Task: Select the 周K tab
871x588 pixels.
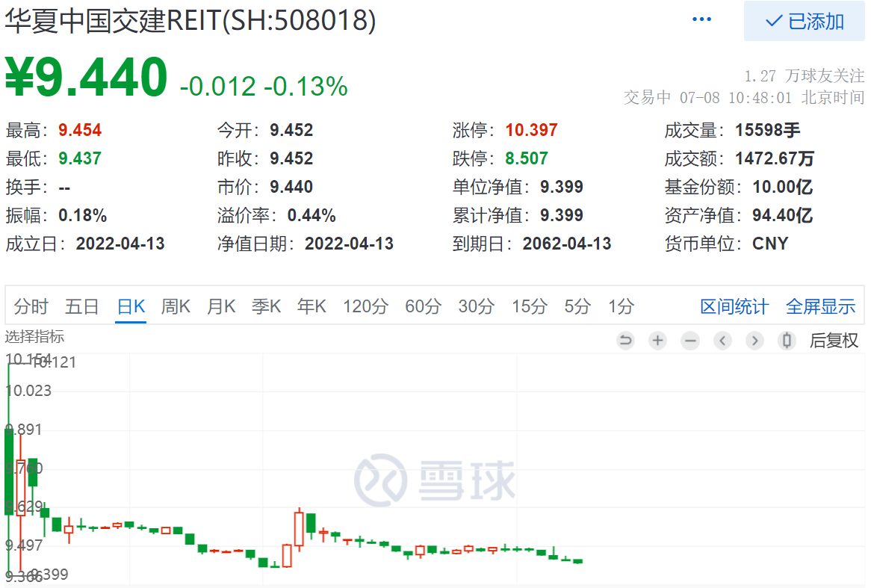Action: tap(176, 306)
